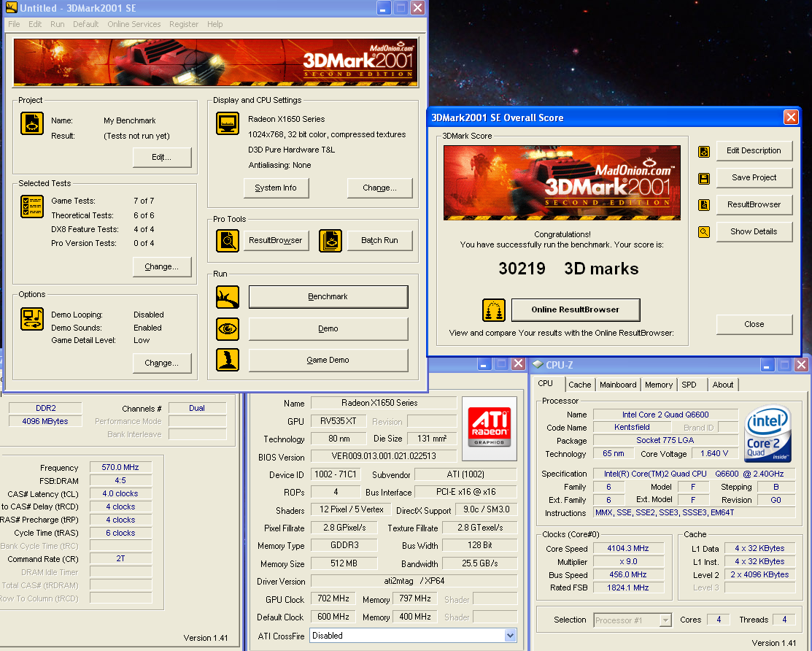Start the Benchmark button
The image size is (812, 651).
[x=328, y=297]
